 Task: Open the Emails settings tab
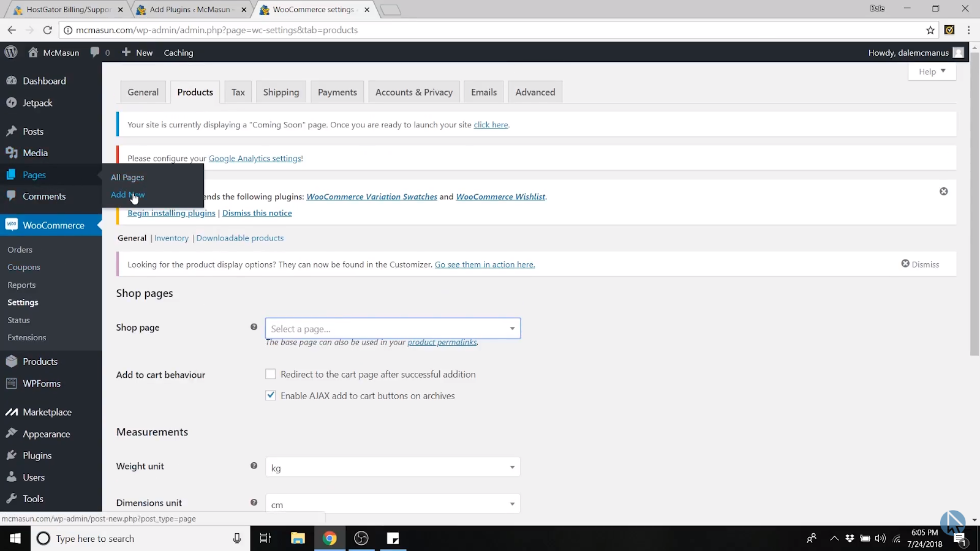(484, 92)
